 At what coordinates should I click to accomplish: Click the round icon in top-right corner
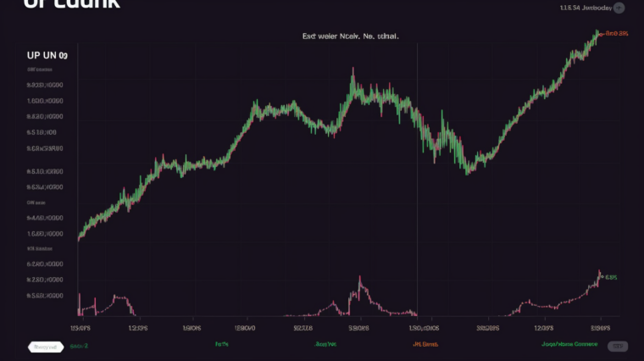pyautogui.click(x=619, y=8)
